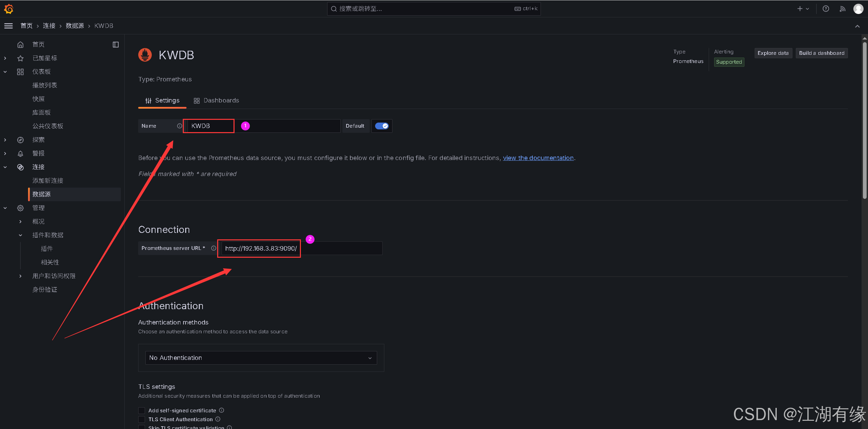Collapse the 连接 section

pos(5,167)
